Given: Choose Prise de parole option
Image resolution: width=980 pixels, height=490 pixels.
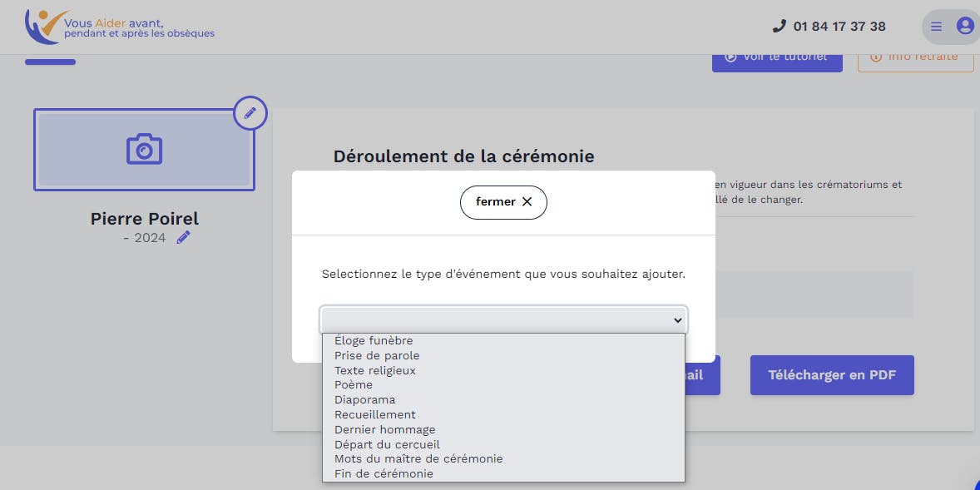Looking at the screenshot, I should point(504,355).
